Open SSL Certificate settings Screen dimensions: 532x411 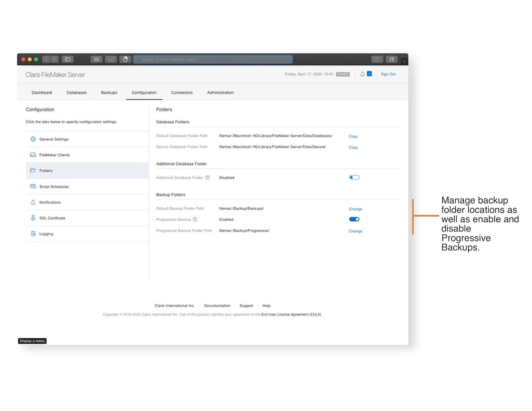pyautogui.click(x=87, y=218)
